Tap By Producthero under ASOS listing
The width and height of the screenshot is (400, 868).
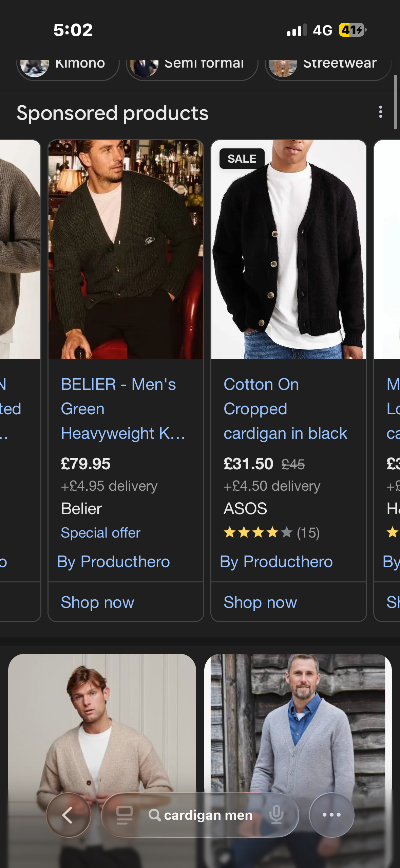click(x=276, y=562)
